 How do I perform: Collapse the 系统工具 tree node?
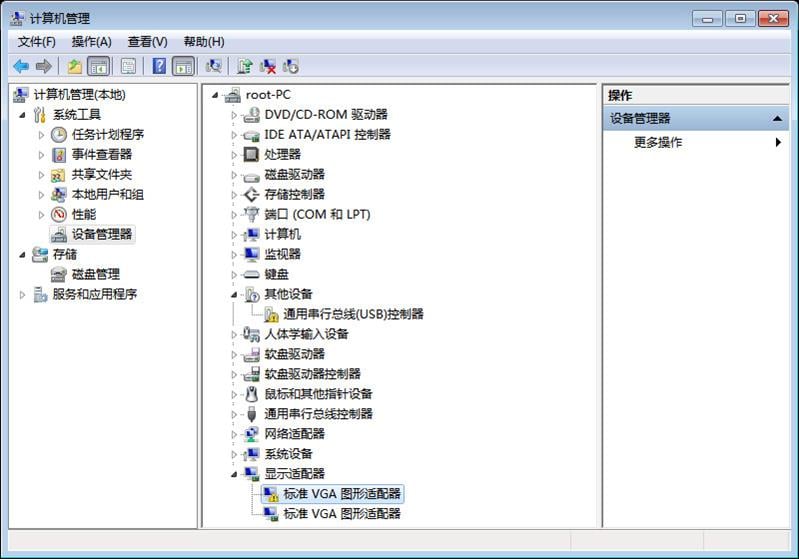(22, 115)
